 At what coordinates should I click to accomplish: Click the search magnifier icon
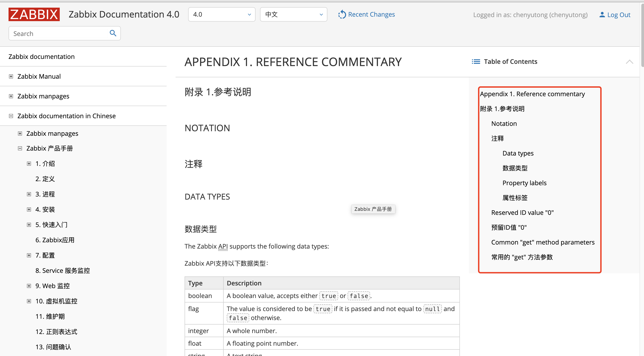tap(113, 33)
